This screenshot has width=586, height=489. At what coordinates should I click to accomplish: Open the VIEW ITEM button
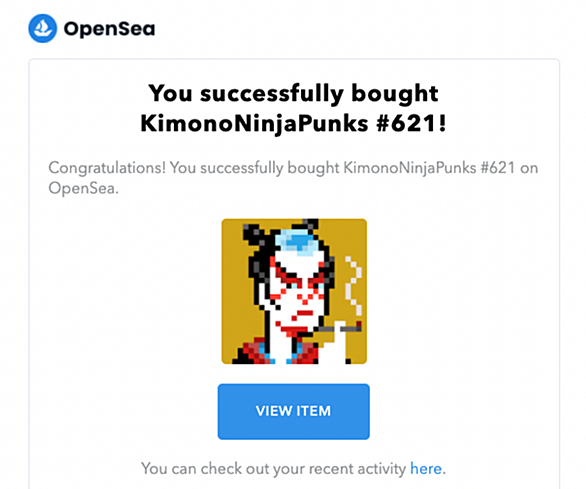(294, 411)
